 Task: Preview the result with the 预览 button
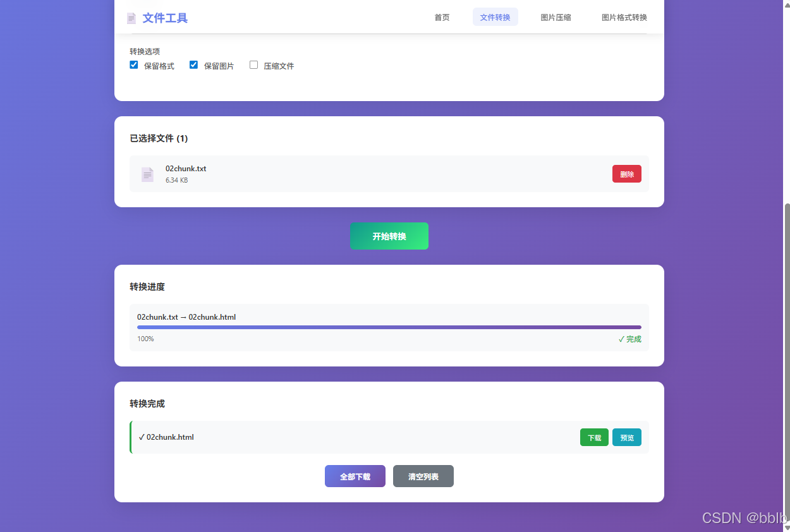pyautogui.click(x=626, y=437)
